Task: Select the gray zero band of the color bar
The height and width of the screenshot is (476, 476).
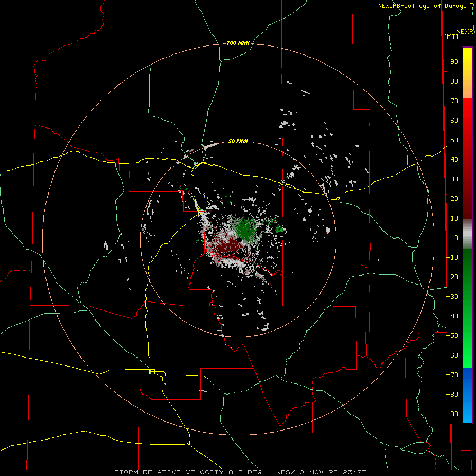Action: pos(467,234)
